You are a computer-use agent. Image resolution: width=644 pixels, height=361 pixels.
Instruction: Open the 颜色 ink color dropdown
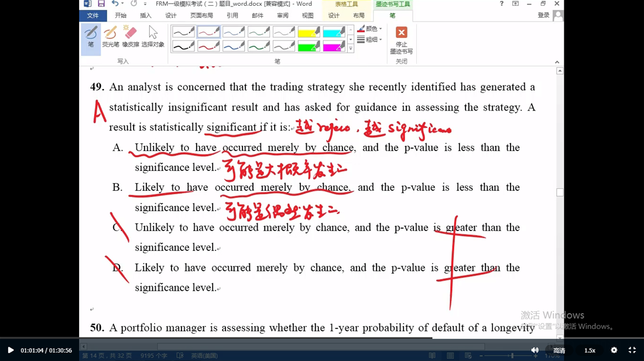[x=369, y=29]
